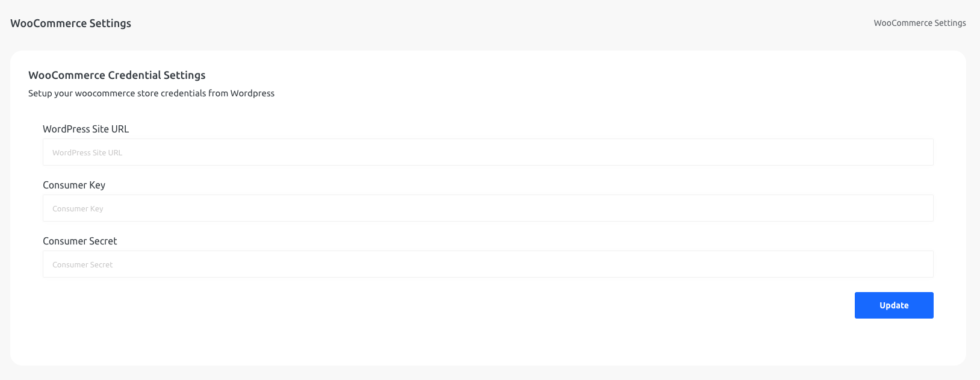
Task: Click the Update button
Action: (x=894, y=305)
